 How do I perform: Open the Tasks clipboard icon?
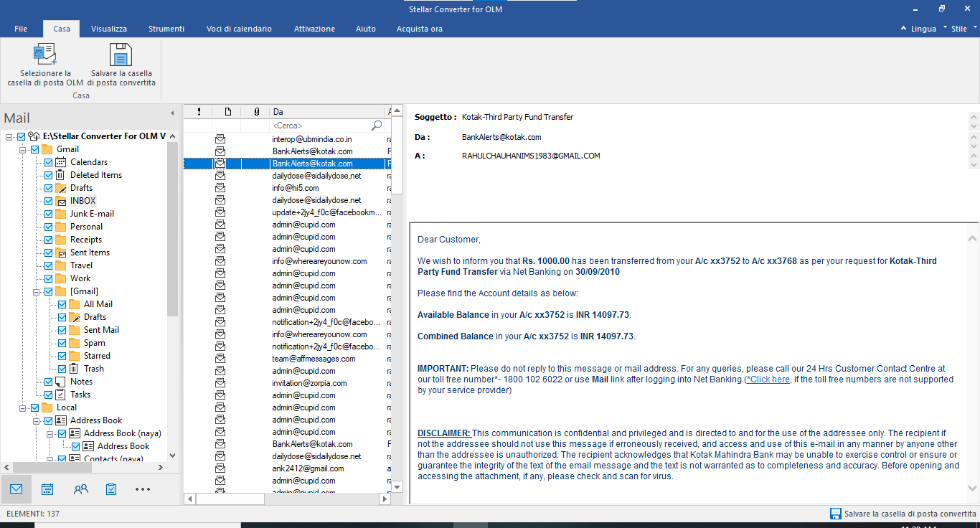click(x=111, y=489)
